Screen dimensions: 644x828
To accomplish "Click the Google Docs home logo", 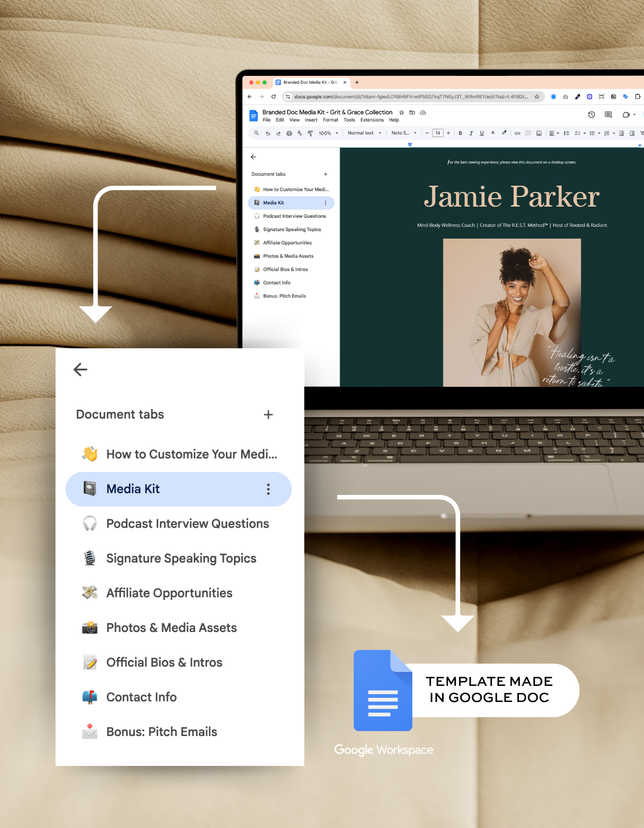I will (x=253, y=115).
